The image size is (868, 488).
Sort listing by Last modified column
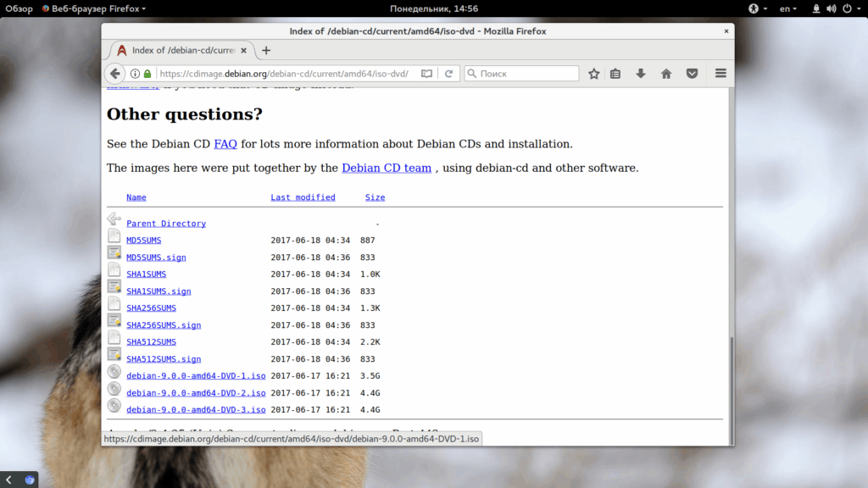coord(303,197)
